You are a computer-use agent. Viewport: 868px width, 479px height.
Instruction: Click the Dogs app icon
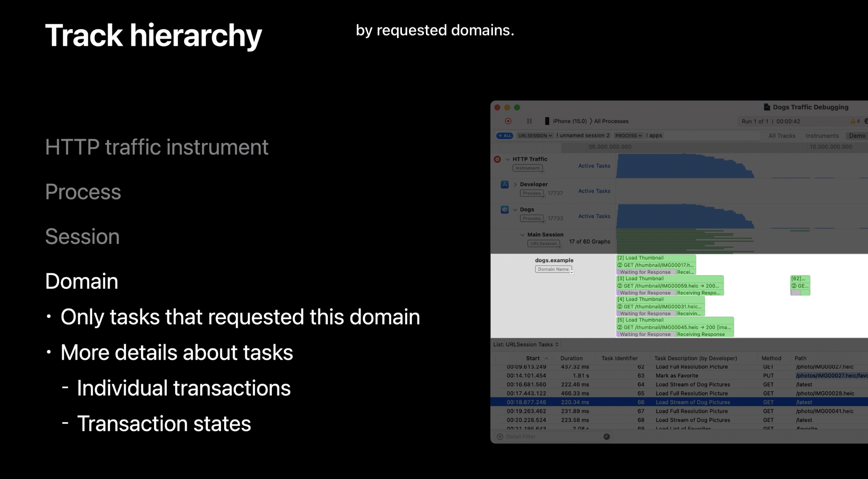[504, 209]
